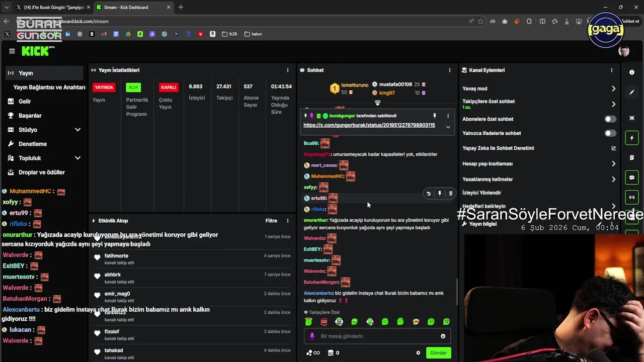Image resolution: width=644 pixels, height=362 pixels.
Task: Select the red angry face emote
Action: point(324,322)
